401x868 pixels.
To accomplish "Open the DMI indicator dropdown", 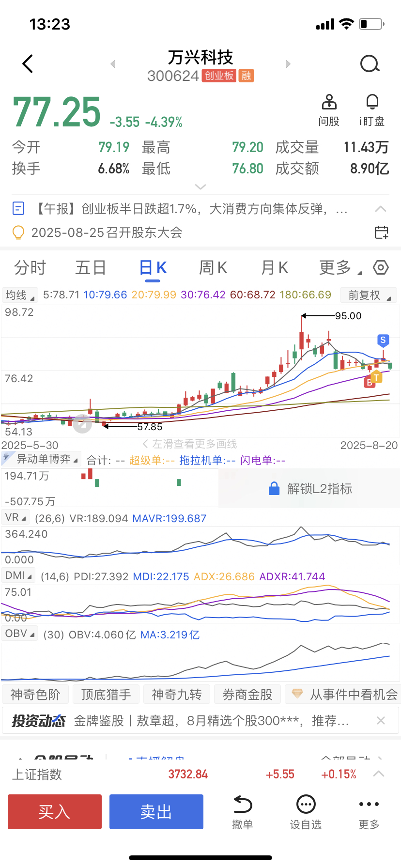I will tap(19, 575).
